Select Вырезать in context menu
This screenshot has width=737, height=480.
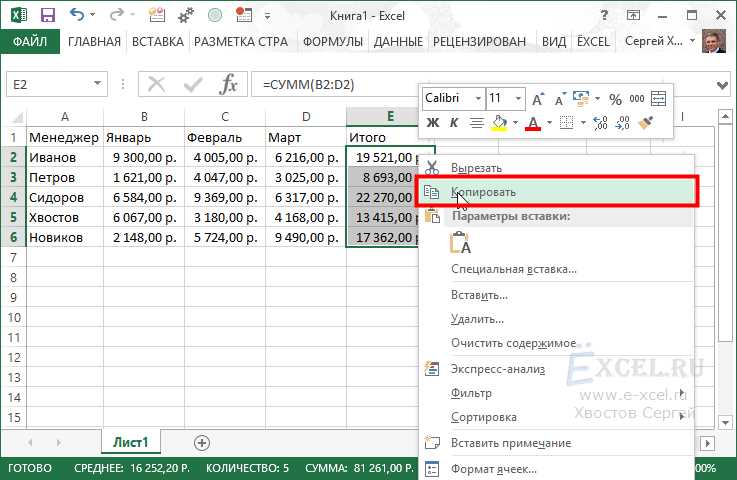(556, 168)
